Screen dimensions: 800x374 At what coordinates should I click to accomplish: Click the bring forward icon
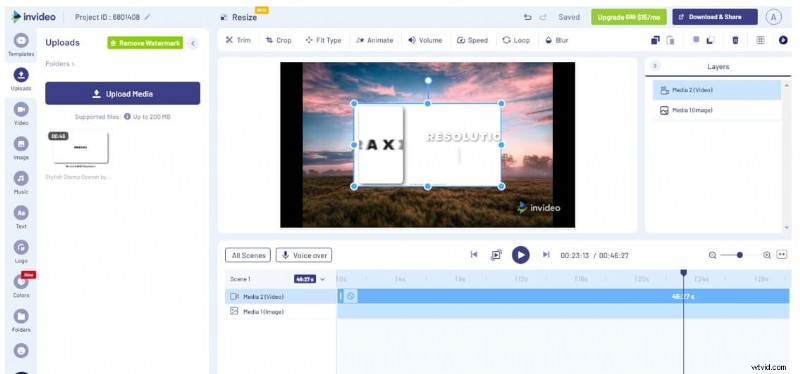pyautogui.click(x=695, y=40)
